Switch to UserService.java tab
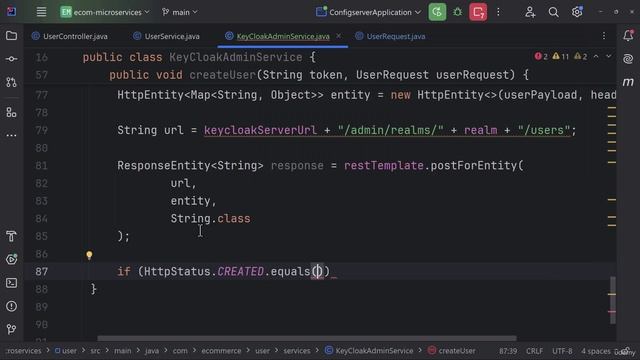This screenshot has width=640, height=360. click(167, 36)
